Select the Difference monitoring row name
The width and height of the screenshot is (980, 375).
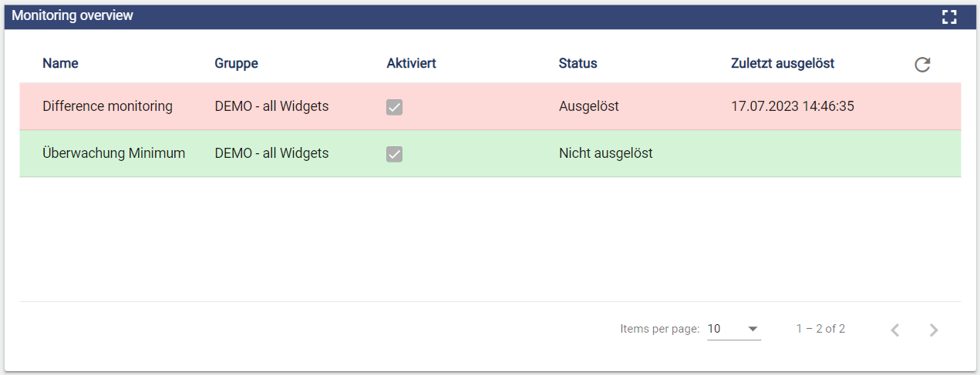pyautogui.click(x=107, y=106)
